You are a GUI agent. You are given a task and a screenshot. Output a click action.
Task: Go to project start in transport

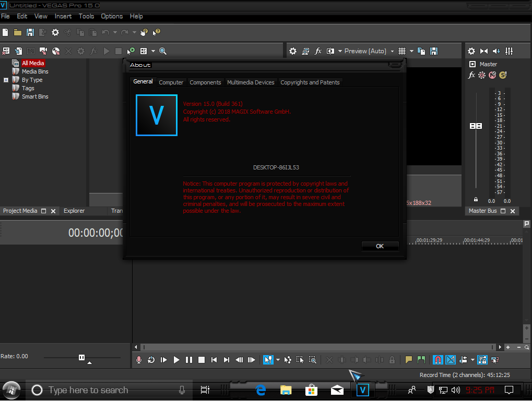(214, 360)
